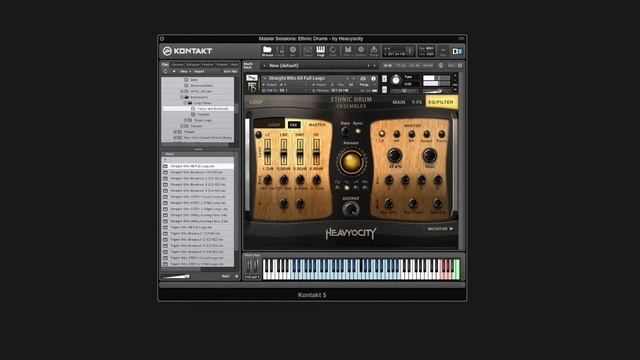Toggle the EQ power button
The width and height of the screenshot is (640, 360).
(x=258, y=134)
